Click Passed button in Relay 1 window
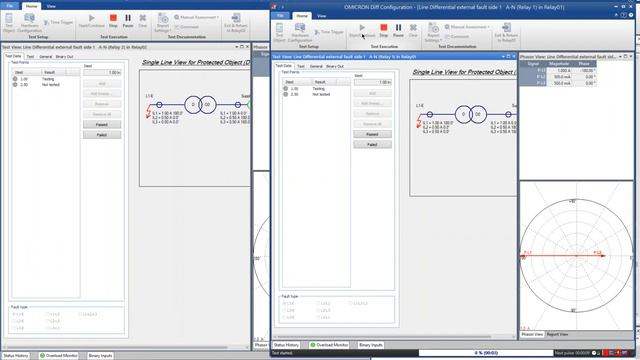The width and height of the screenshot is (640, 360). 372,134
